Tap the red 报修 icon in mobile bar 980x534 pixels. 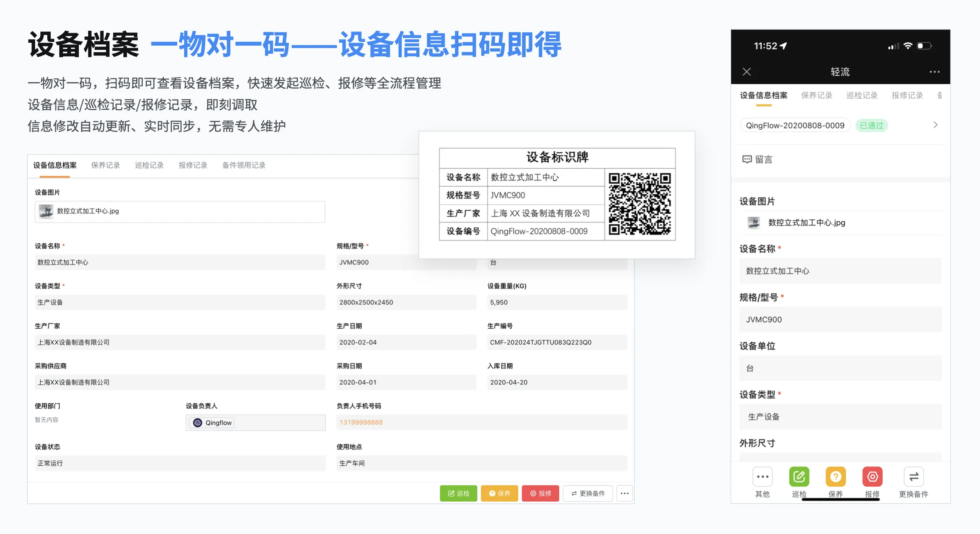(x=872, y=477)
